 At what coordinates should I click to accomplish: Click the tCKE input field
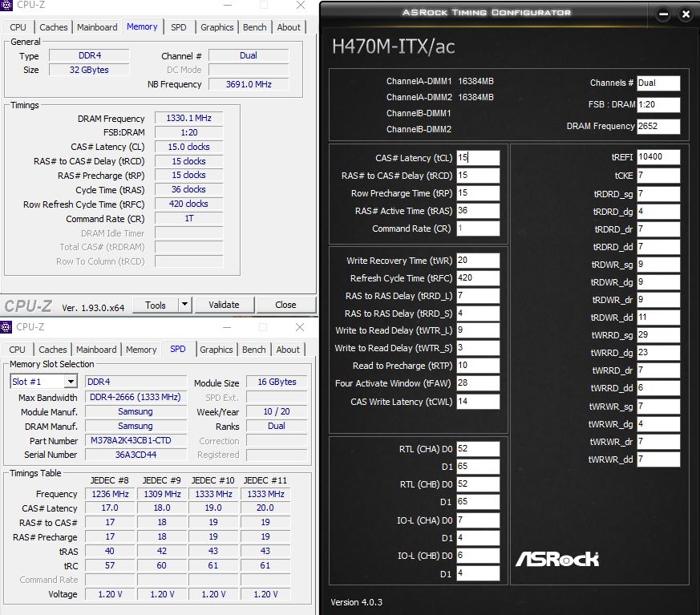point(658,176)
